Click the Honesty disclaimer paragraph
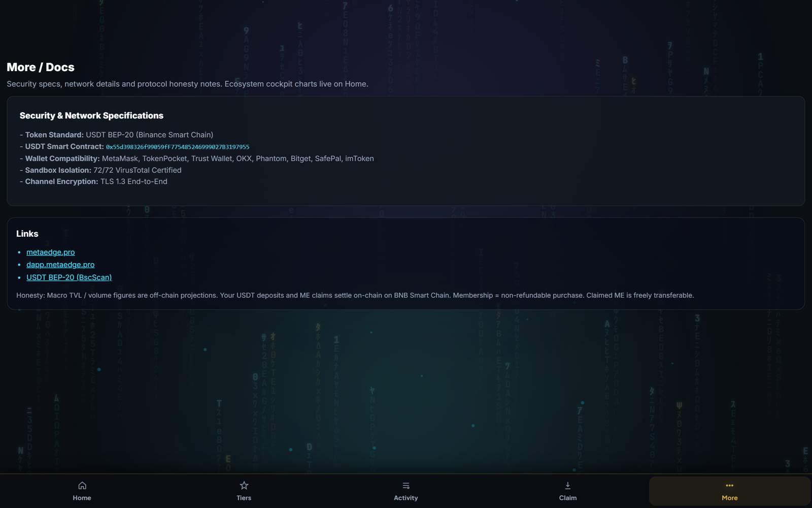The width and height of the screenshot is (812, 508). click(x=355, y=295)
